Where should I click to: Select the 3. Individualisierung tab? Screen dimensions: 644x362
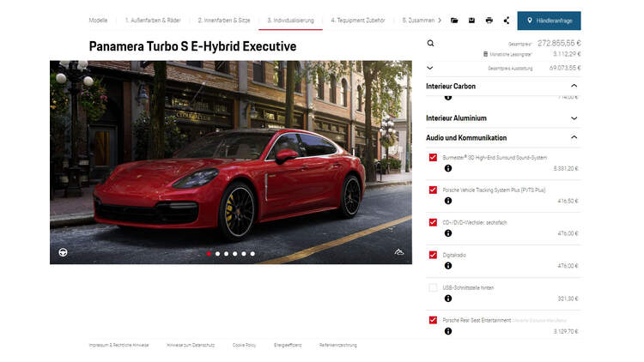(x=290, y=20)
